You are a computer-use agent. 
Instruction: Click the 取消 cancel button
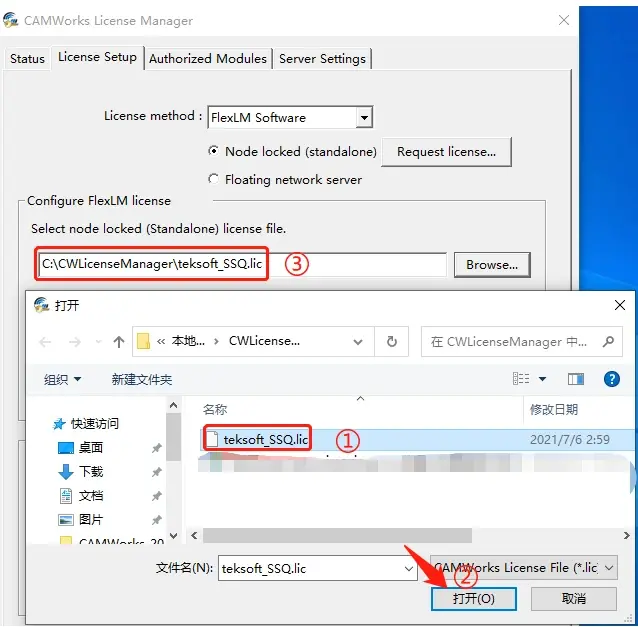tap(574, 599)
